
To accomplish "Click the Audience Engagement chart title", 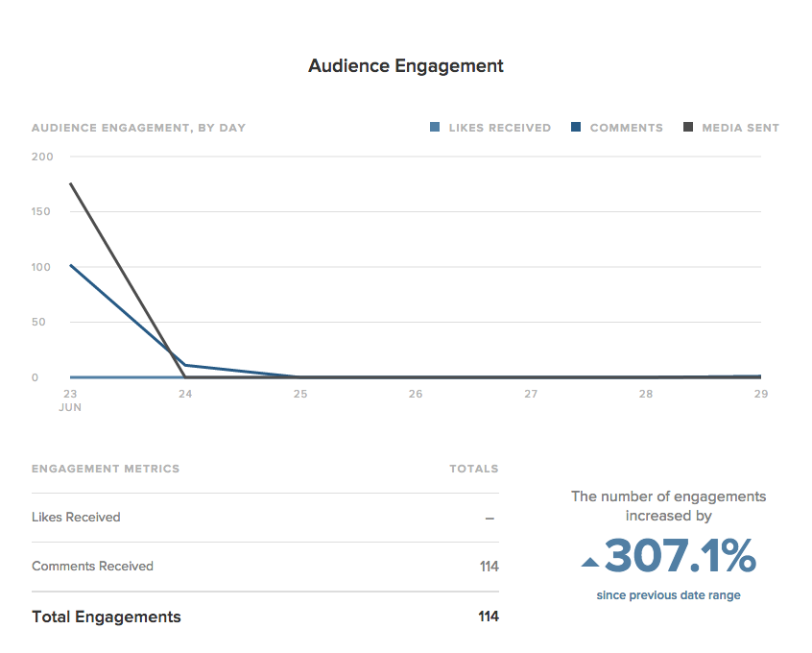I will tap(405, 65).
